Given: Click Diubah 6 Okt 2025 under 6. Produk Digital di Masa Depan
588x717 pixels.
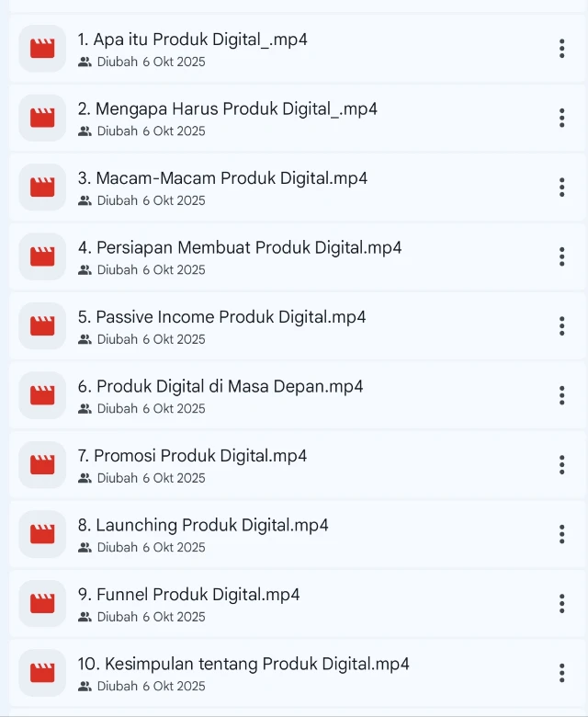Looking at the screenshot, I should click(152, 409).
